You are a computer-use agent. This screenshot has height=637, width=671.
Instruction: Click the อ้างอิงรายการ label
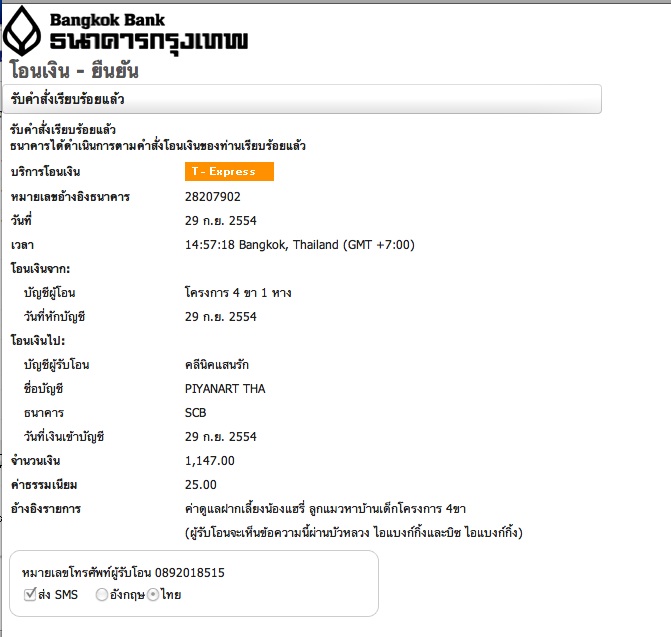pos(46,509)
